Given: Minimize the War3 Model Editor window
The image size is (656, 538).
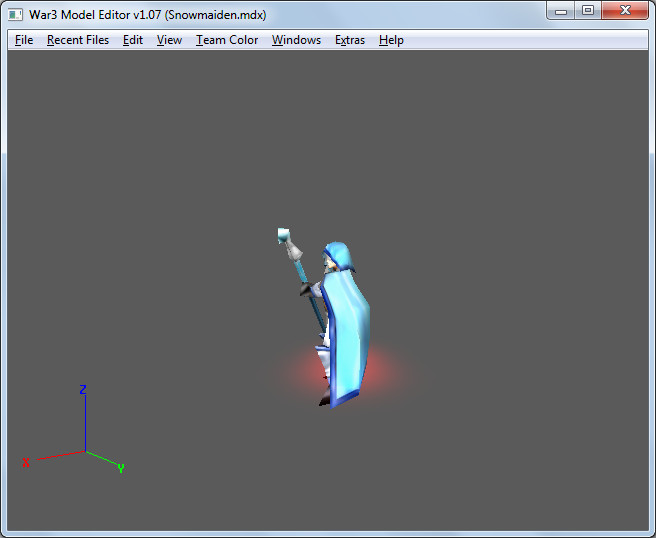Looking at the screenshot, I should pyautogui.click(x=561, y=10).
